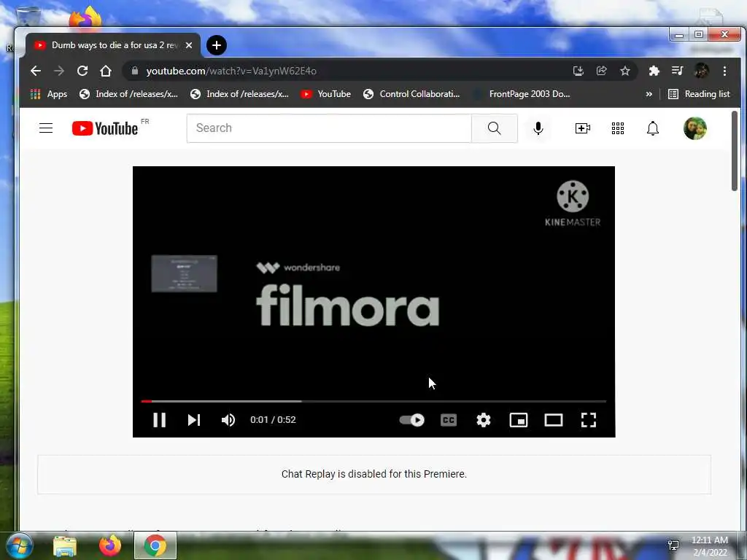Click the search magnifier button

494,128
